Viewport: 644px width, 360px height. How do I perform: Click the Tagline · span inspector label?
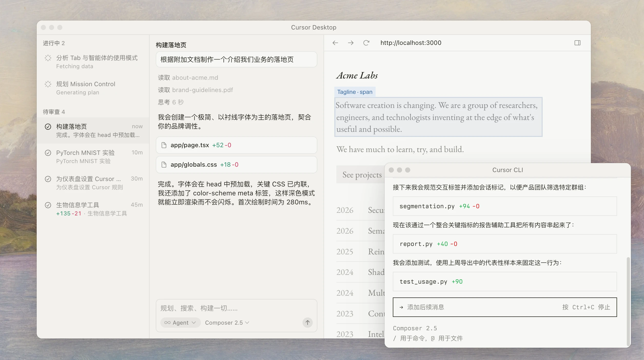tap(355, 92)
